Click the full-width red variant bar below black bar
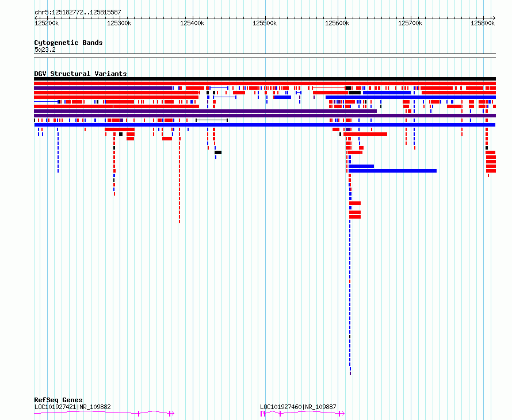The image size is (512, 420). click(265, 83)
